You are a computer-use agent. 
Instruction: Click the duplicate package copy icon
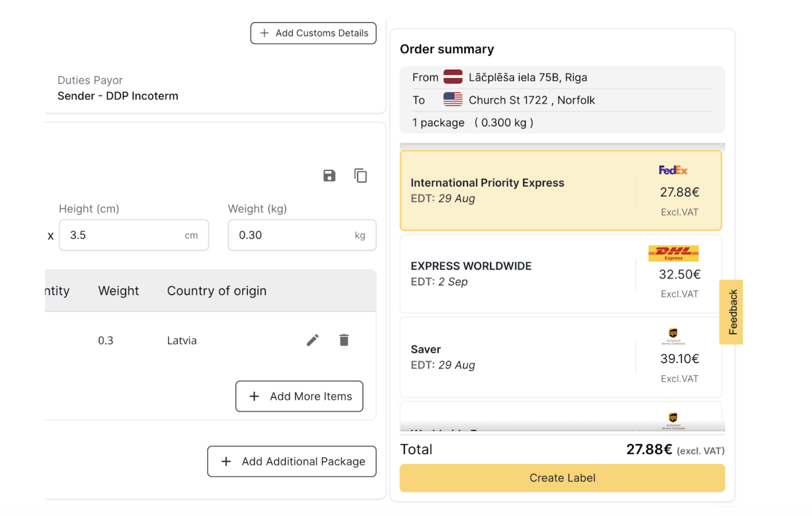tap(360, 176)
